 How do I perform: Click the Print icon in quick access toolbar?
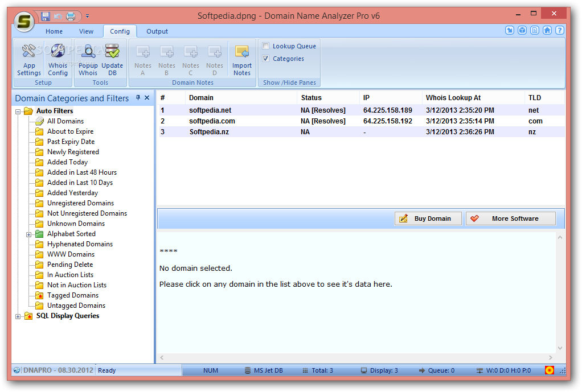(x=71, y=16)
